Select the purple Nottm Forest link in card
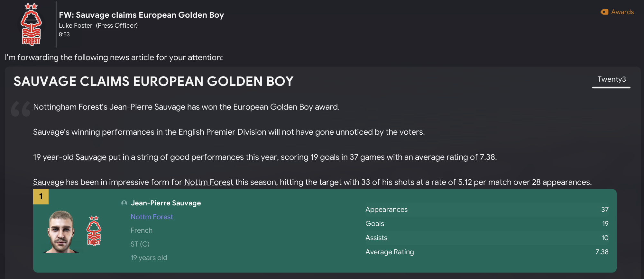644x279 pixels. (x=152, y=217)
